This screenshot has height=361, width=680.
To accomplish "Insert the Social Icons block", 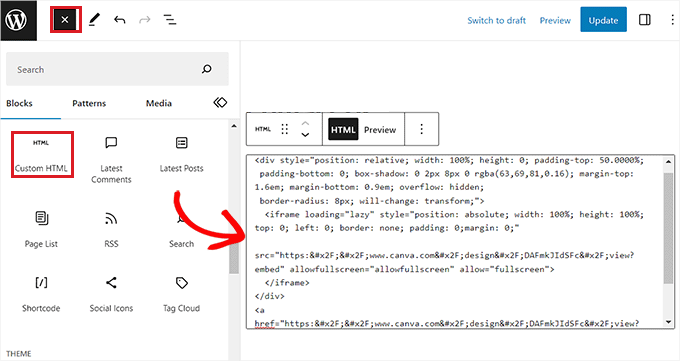I will [x=111, y=294].
